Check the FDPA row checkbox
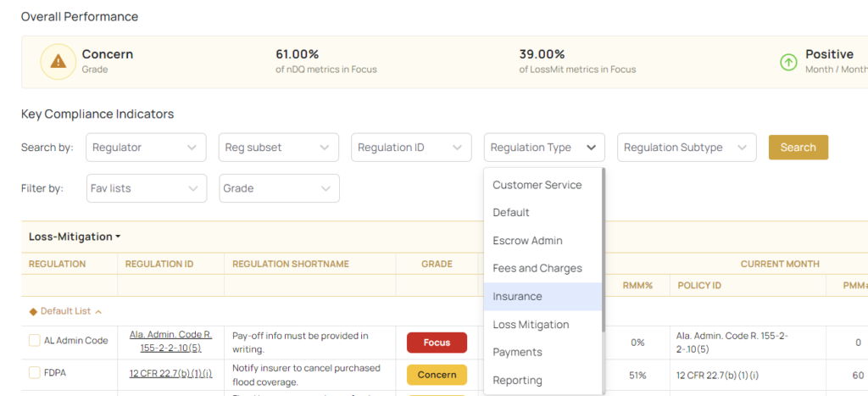Viewport: 868px width, 396px height. tap(35, 372)
